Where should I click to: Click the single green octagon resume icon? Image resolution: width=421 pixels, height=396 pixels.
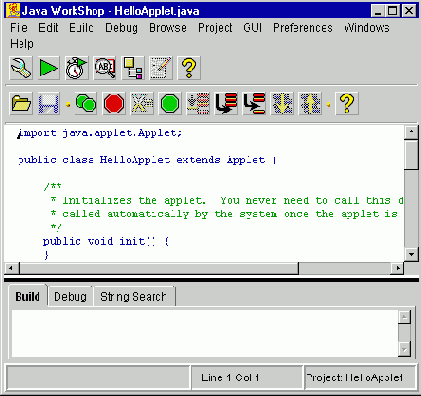click(170, 104)
